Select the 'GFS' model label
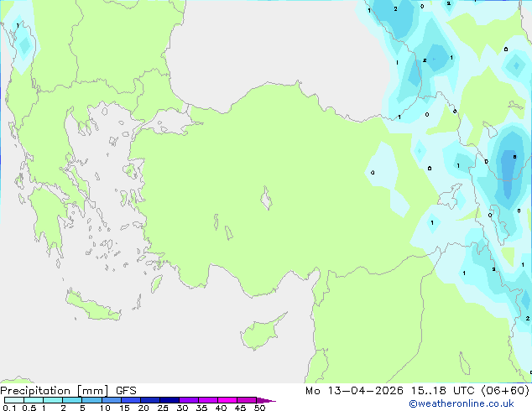 coord(126,391)
